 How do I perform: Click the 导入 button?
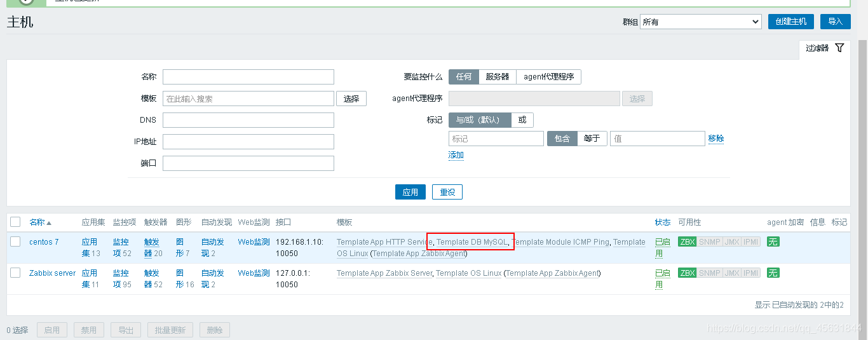835,22
